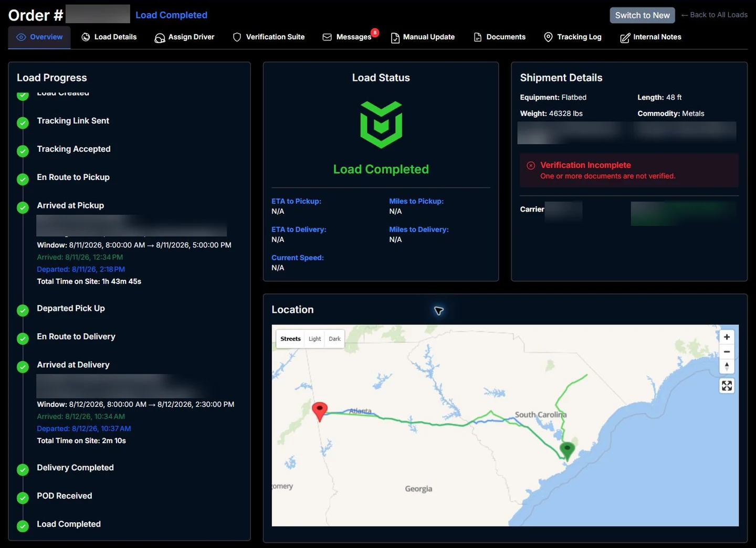Open the Assign Driver tab
Image resolution: width=756 pixels, height=548 pixels.
click(x=184, y=37)
